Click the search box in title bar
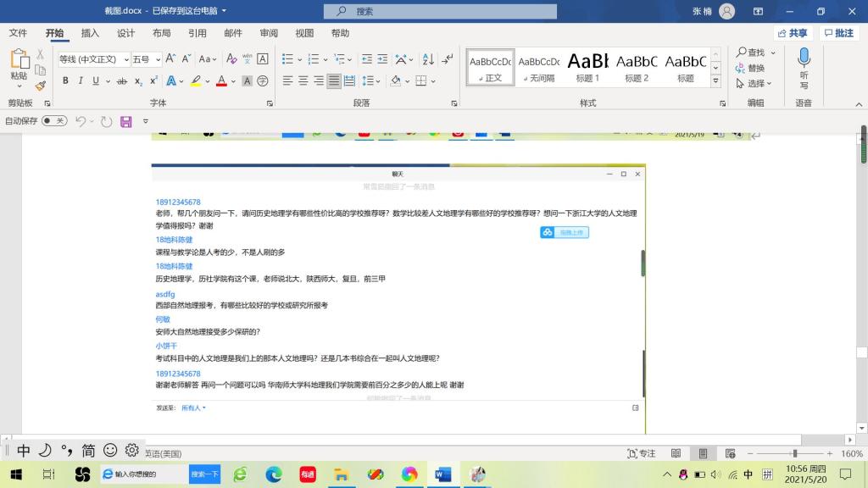The width and height of the screenshot is (868, 488). click(x=440, y=11)
